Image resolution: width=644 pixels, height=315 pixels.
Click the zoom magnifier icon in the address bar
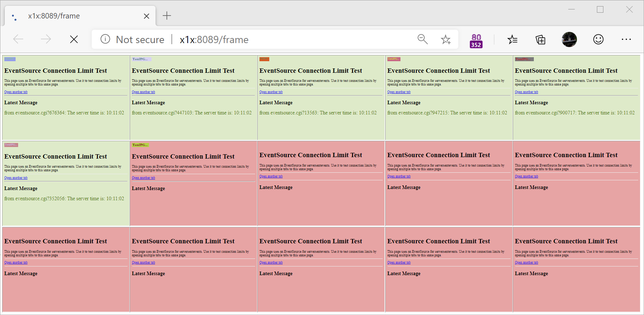[x=423, y=39]
